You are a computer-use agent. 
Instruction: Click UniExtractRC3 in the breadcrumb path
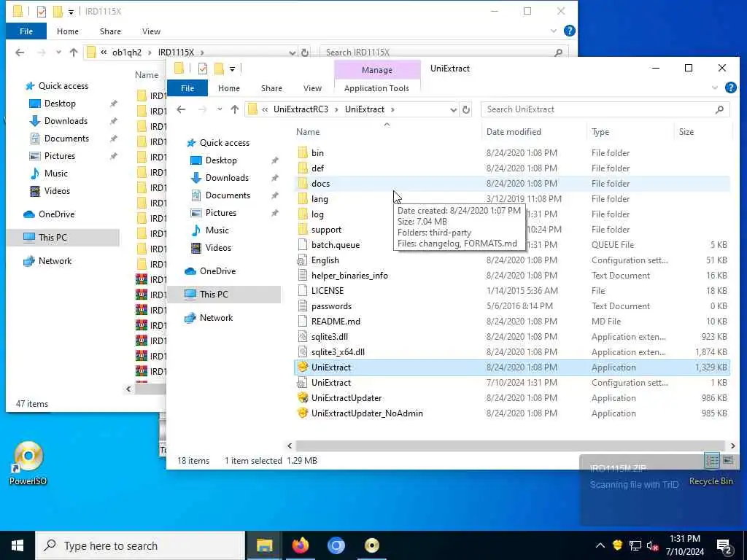[301, 109]
